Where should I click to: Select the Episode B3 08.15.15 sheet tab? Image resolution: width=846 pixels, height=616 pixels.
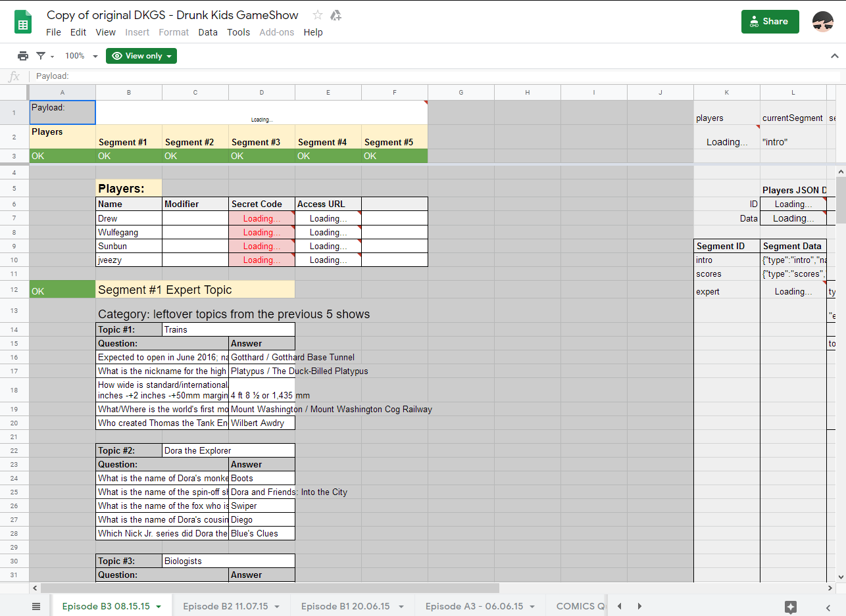(x=106, y=606)
